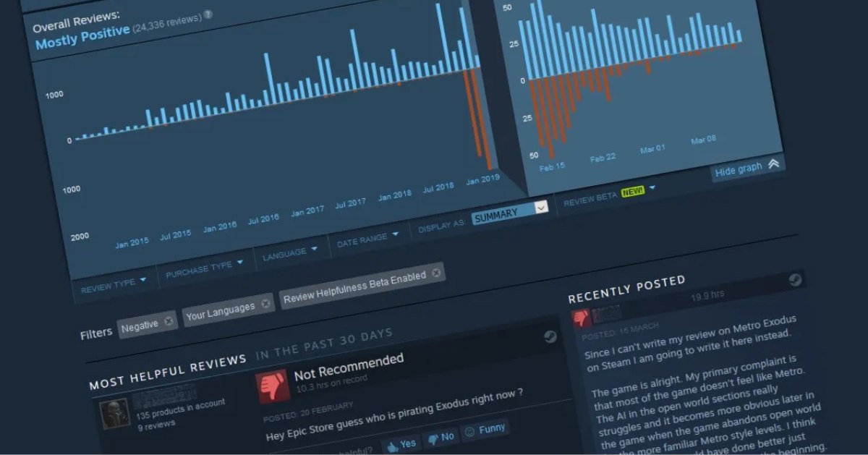Screen dimensions: 868x455
Task: Open the Language filter dropdown
Action: point(289,251)
